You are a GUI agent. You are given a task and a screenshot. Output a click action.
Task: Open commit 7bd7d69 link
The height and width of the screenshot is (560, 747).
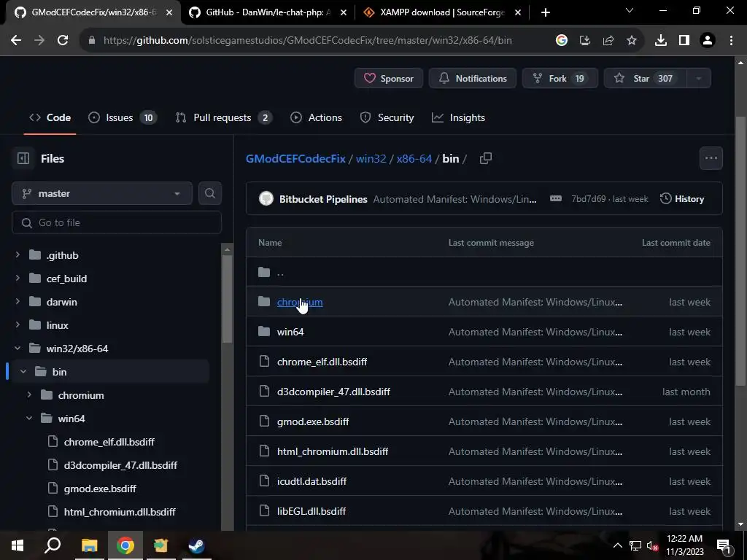[x=589, y=199]
